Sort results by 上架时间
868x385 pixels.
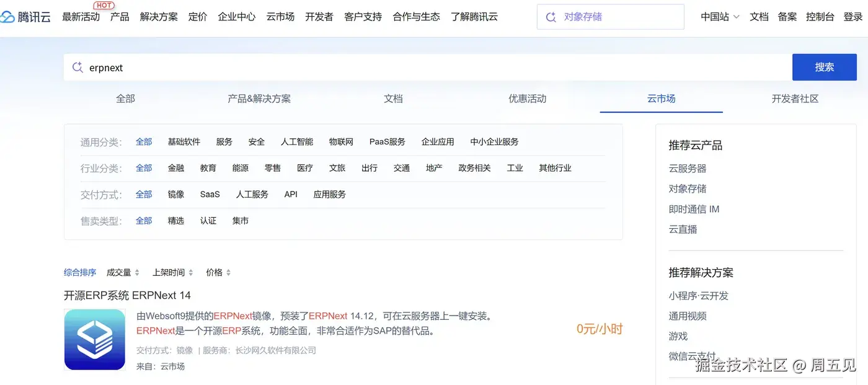[173, 273]
